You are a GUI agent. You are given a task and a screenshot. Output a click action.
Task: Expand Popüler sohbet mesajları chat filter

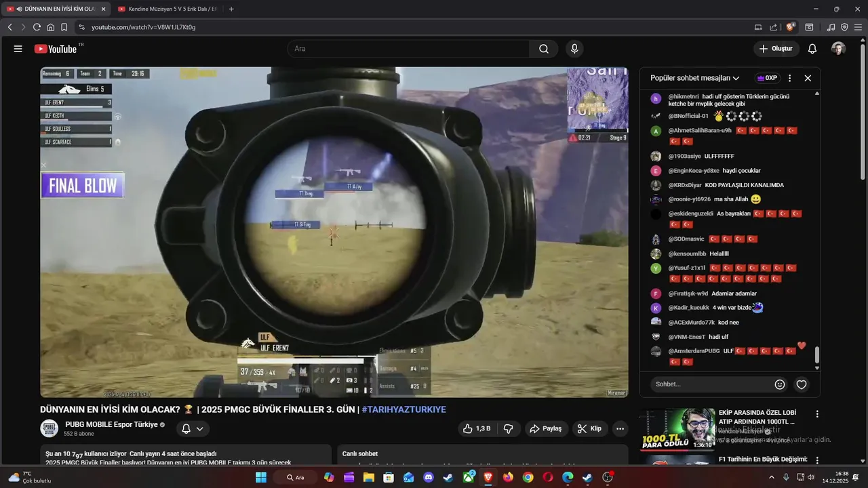[694, 78]
